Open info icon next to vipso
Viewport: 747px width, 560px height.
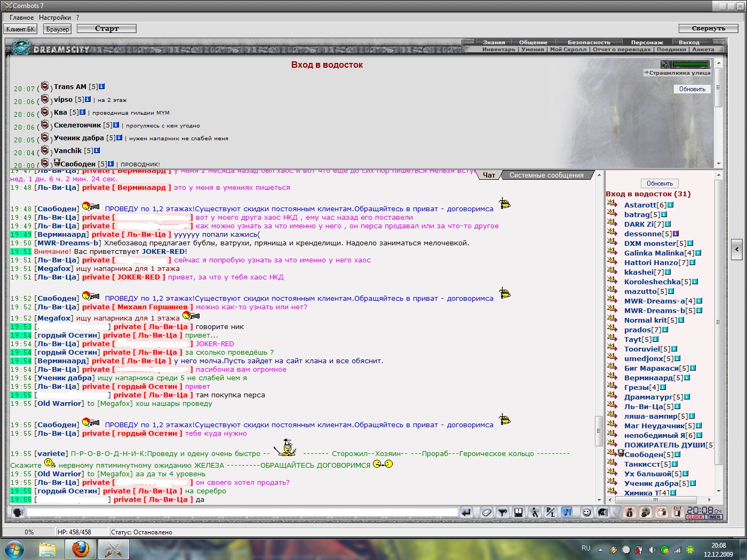[x=88, y=99]
